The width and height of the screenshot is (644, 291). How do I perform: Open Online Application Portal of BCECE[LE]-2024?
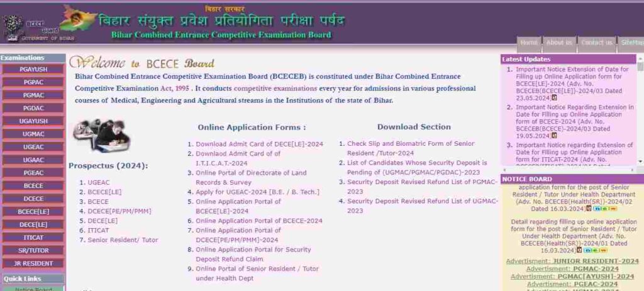238,206
